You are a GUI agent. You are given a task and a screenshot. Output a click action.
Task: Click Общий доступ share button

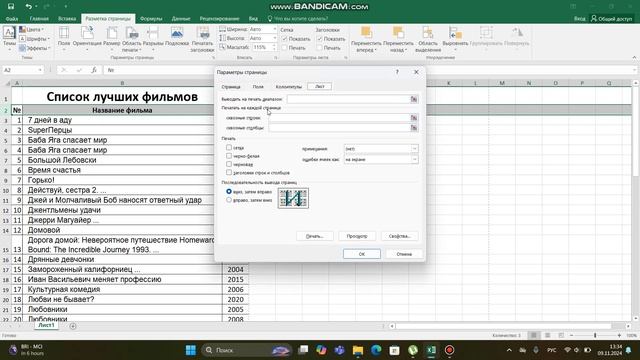pos(611,18)
